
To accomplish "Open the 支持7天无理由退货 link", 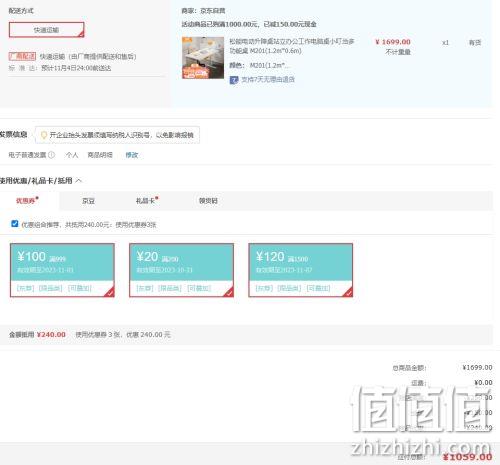I will click(x=268, y=80).
